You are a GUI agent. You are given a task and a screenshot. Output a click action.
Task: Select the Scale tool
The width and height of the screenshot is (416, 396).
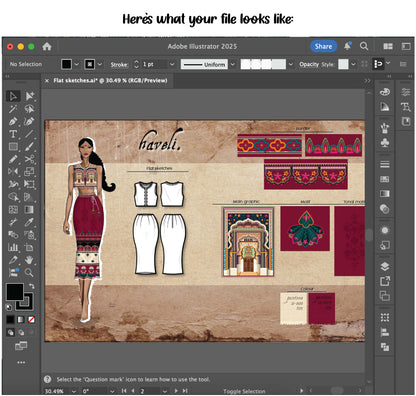pyautogui.click(x=30, y=171)
